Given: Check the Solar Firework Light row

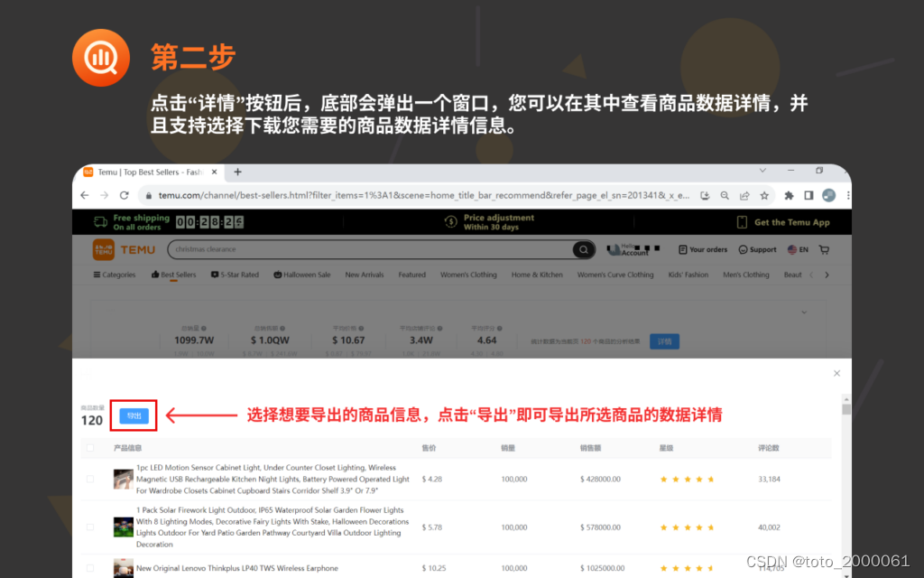Looking at the screenshot, I should (90, 527).
